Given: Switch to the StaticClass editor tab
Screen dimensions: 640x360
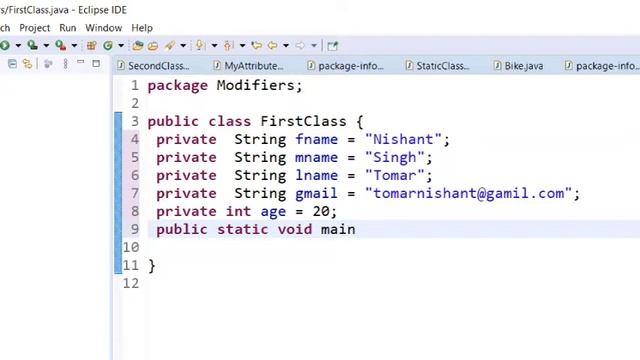Looking at the screenshot, I should click(438, 66).
